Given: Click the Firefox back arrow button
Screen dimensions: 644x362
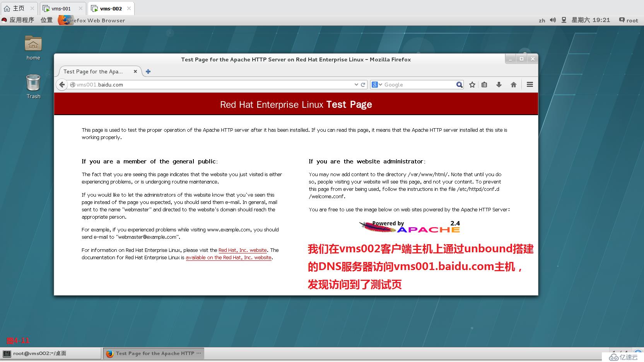Looking at the screenshot, I should (x=62, y=85).
